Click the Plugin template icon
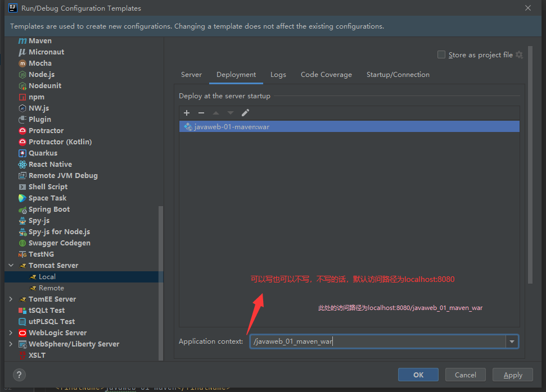This screenshot has height=392, width=546. (x=22, y=119)
